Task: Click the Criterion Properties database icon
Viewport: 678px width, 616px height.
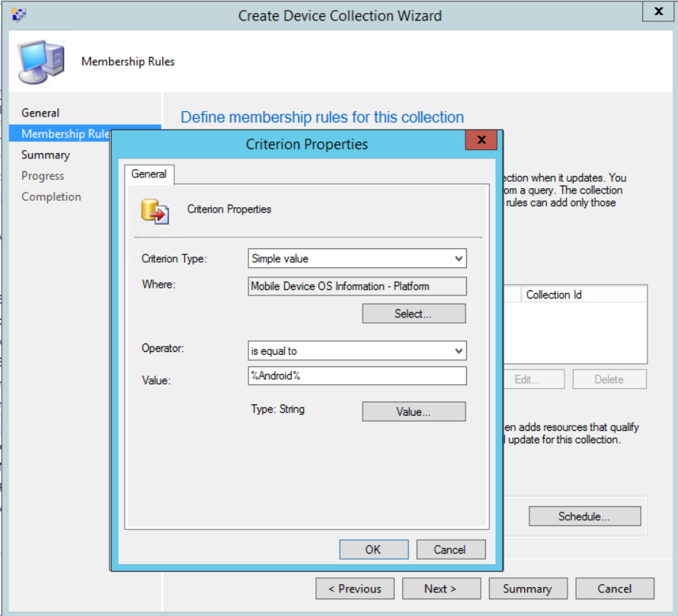Action: [155, 210]
